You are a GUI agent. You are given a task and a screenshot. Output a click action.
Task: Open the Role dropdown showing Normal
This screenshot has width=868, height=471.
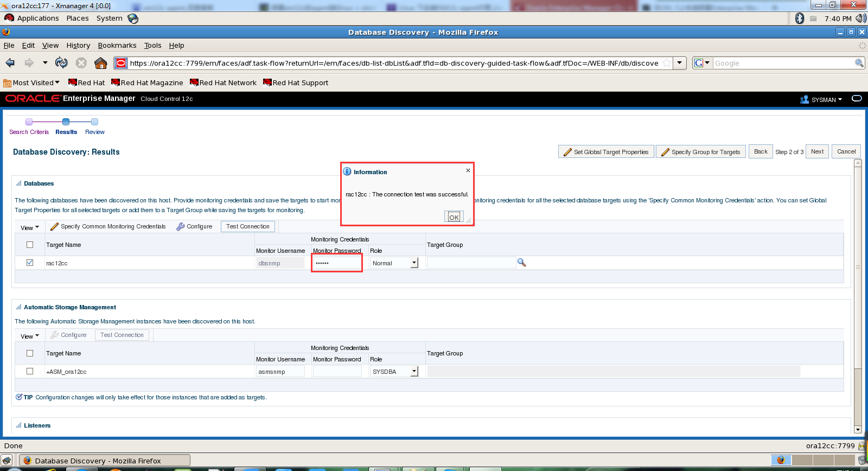point(394,263)
